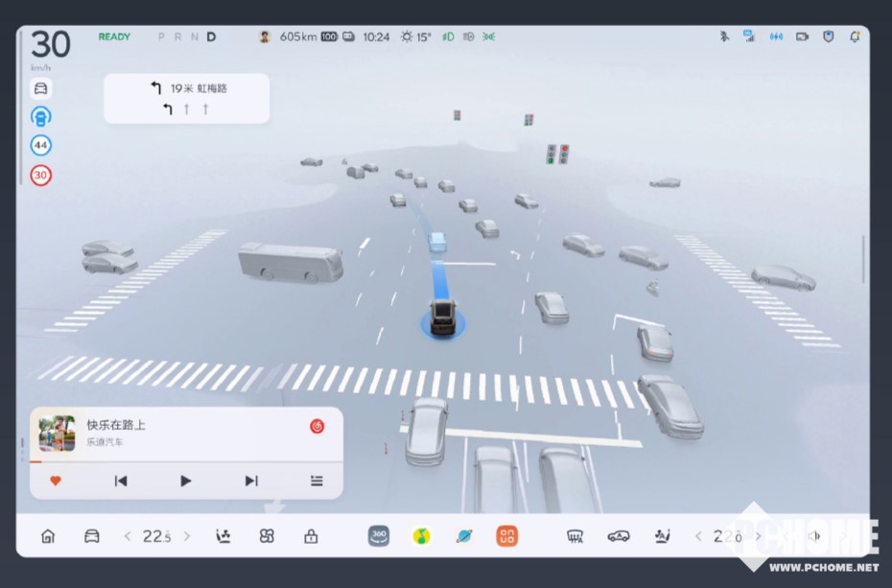Open the fan climate control icon
This screenshot has width=892, height=588.
point(267,536)
